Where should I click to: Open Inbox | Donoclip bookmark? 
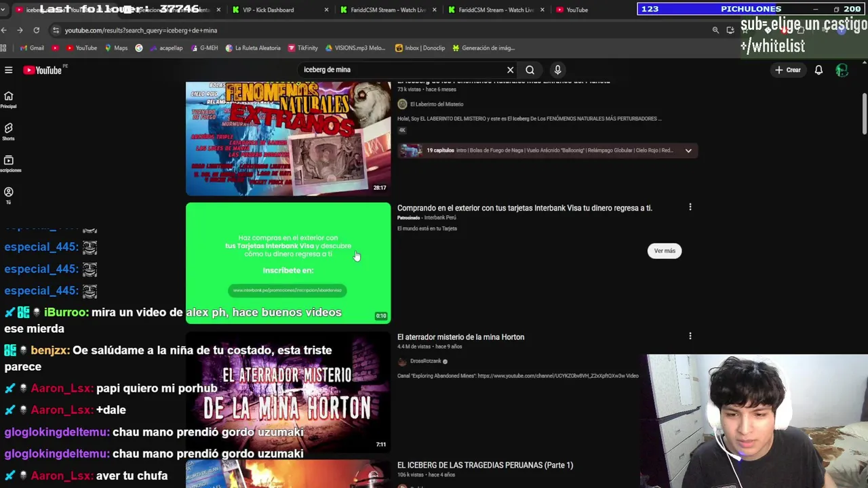pyautogui.click(x=419, y=47)
